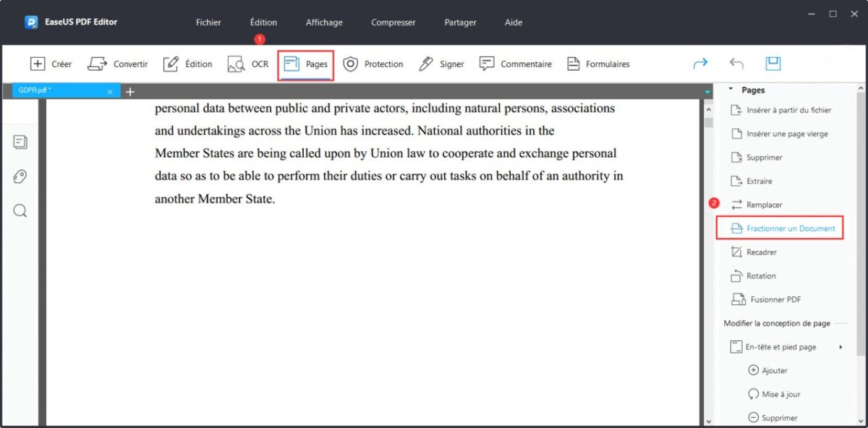The width and height of the screenshot is (868, 428).
Task: Click Supprimer in the Pages list
Action: pyautogui.click(x=756, y=158)
